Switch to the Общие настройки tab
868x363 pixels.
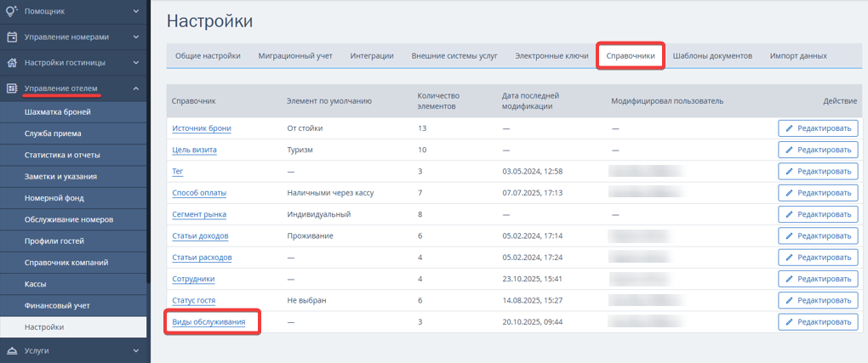click(208, 56)
